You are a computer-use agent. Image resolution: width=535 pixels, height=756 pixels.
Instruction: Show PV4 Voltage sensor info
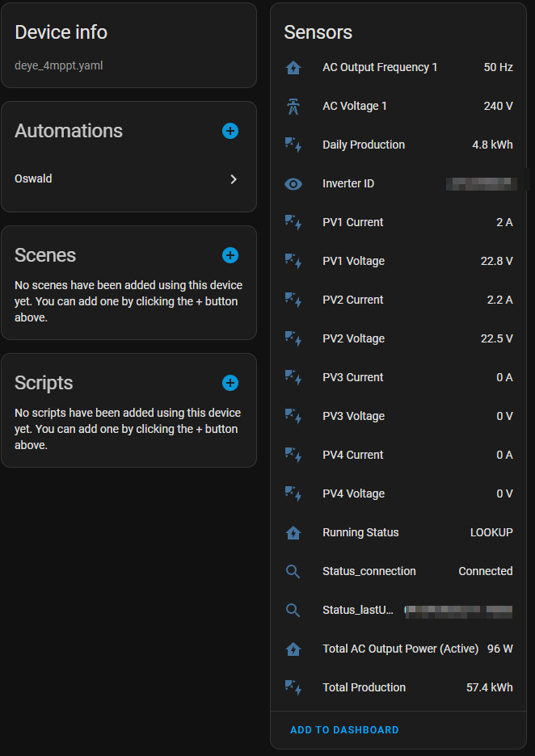click(353, 493)
